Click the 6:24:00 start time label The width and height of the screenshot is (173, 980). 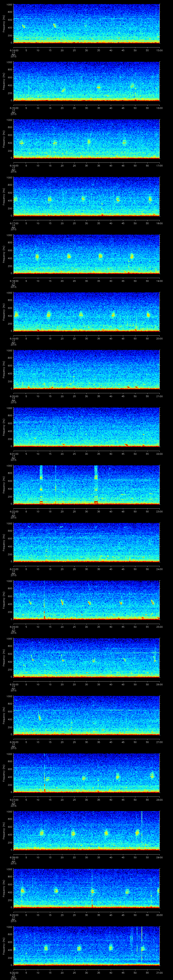pyautogui.click(x=14, y=627)
